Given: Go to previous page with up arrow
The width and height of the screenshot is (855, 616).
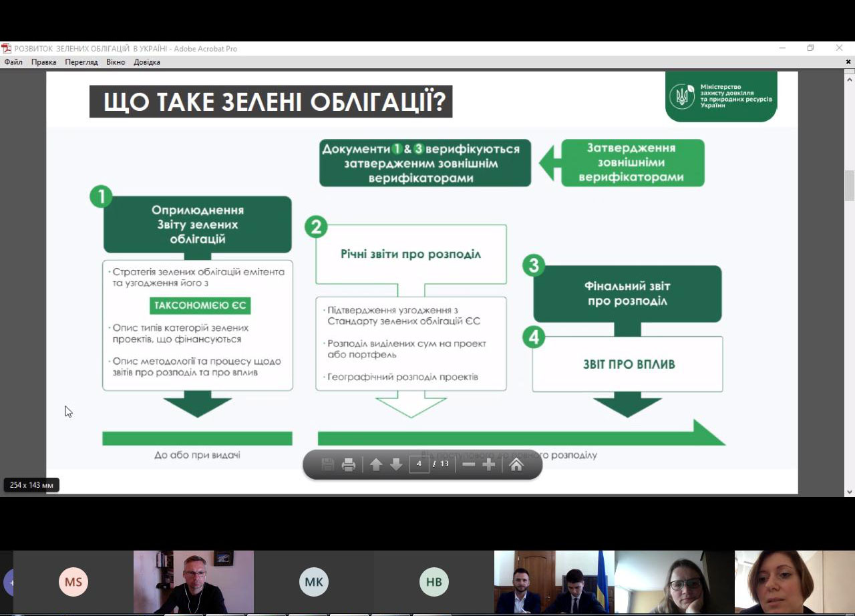Looking at the screenshot, I should pyautogui.click(x=376, y=464).
